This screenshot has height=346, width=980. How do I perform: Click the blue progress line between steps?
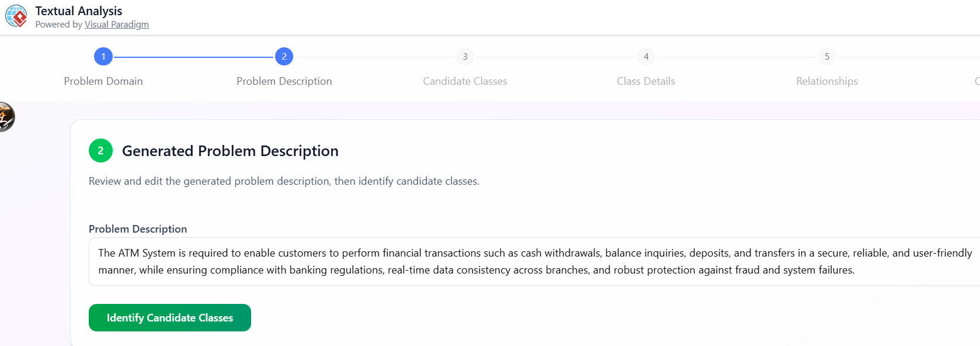click(194, 57)
